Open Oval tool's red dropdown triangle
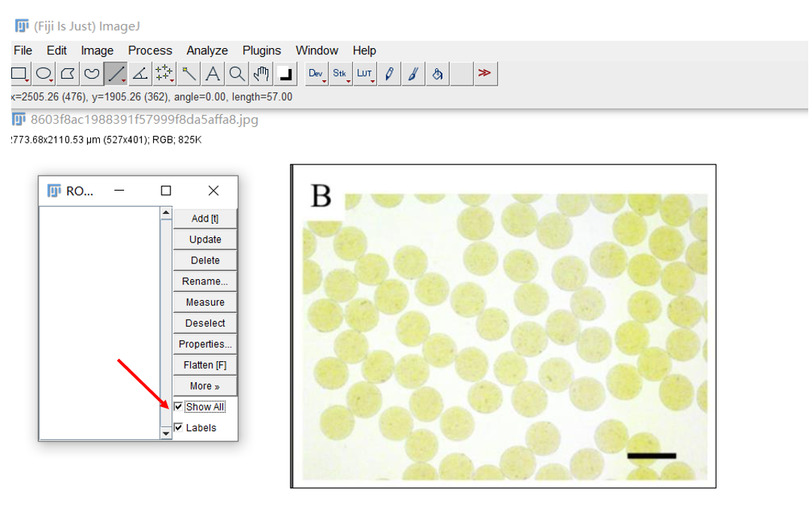Screen dimensions: 812x512 [x=51, y=81]
